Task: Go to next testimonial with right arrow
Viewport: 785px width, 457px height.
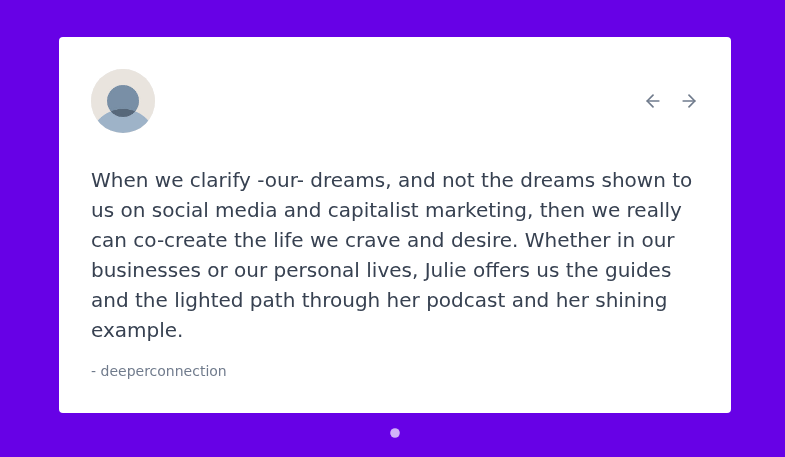Action: click(689, 101)
